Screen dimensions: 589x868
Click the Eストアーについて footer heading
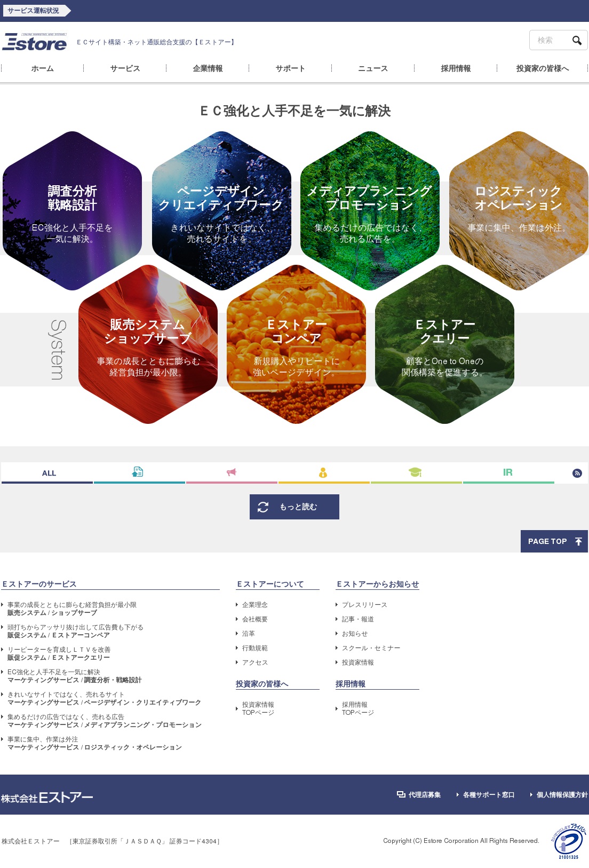[270, 585]
